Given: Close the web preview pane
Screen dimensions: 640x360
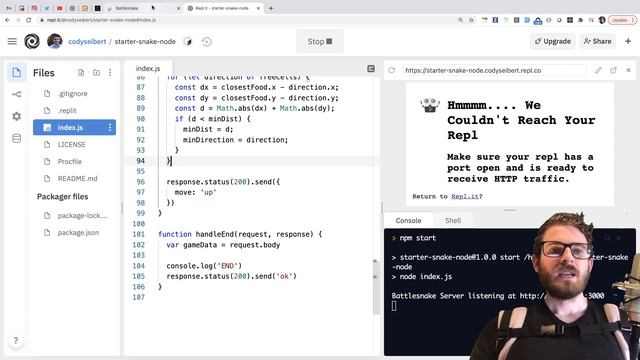Looking at the screenshot, I should [629, 70].
